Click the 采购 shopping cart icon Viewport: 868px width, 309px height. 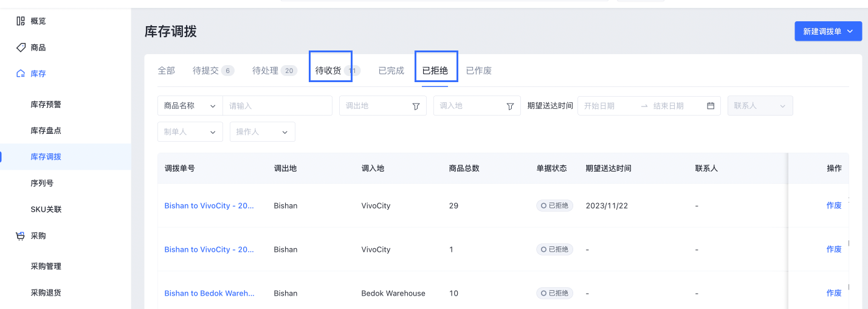click(x=20, y=235)
